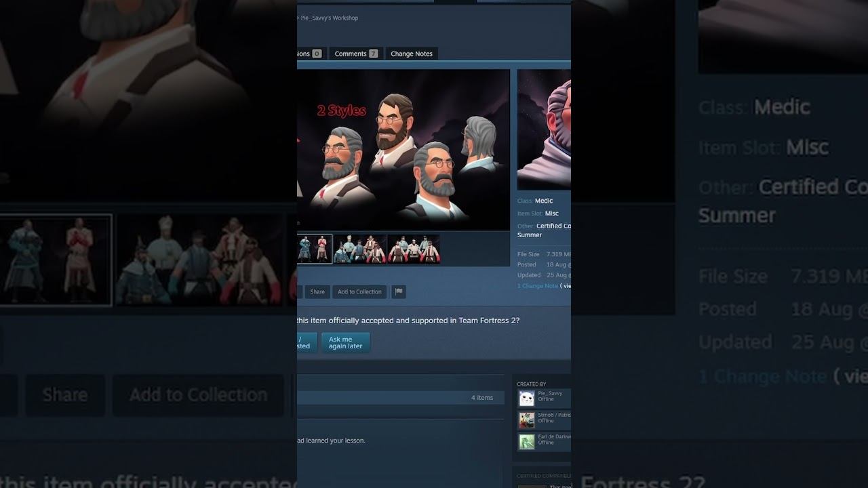
Task: Click the officially accepted in Team Fortress 2 question
Action: [408, 321]
